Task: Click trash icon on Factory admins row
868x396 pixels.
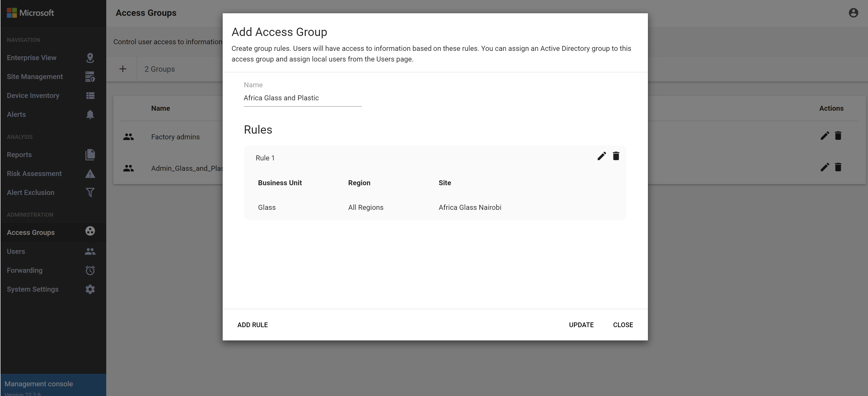Action: coord(838,136)
